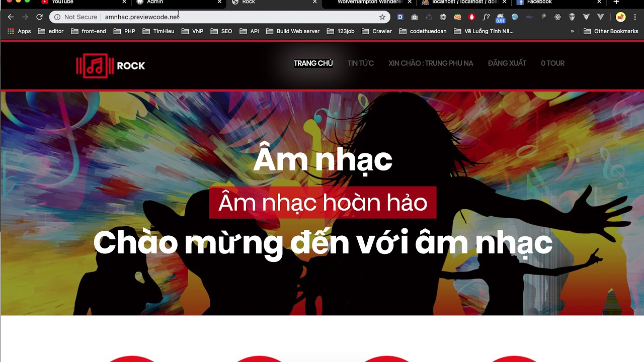Bookmark this page with the star icon
The width and height of the screenshot is (644, 362).
tap(382, 17)
